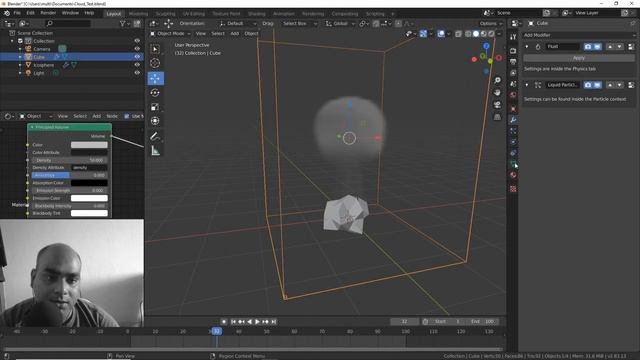This screenshot has width=640, height=360.
Task: Switch to the Layout workspace tab
Action: pos(113,14)
